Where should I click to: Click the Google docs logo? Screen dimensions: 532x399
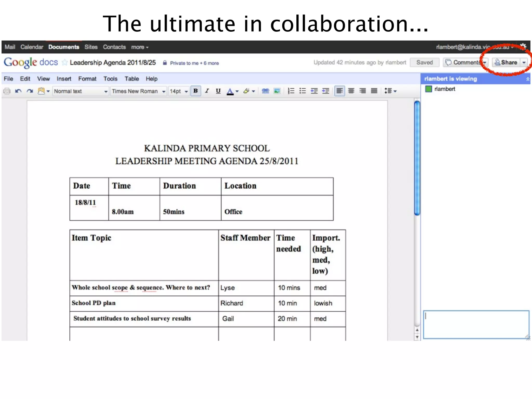pyautogui.click(x=31, y=63)
